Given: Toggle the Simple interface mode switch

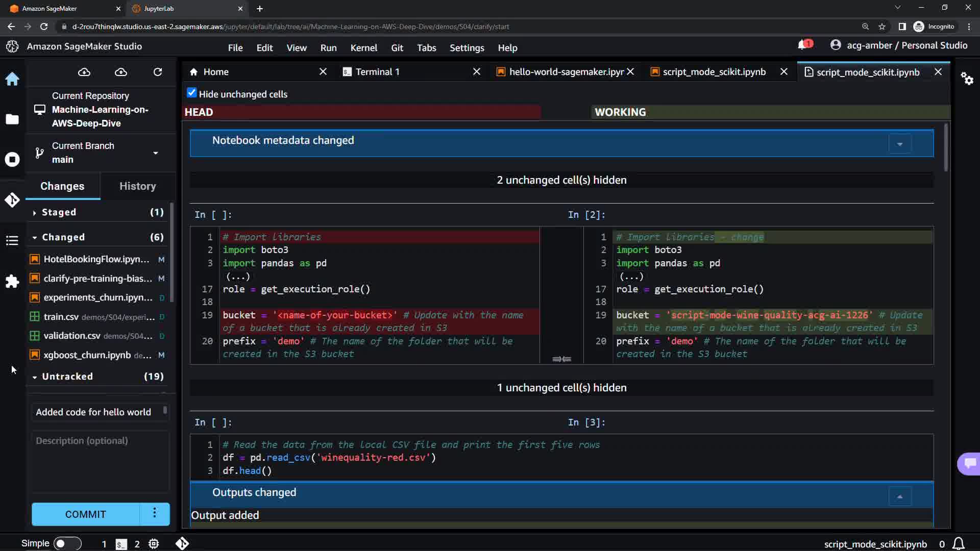Looking at the screenshot, I should tap(67, 544).
